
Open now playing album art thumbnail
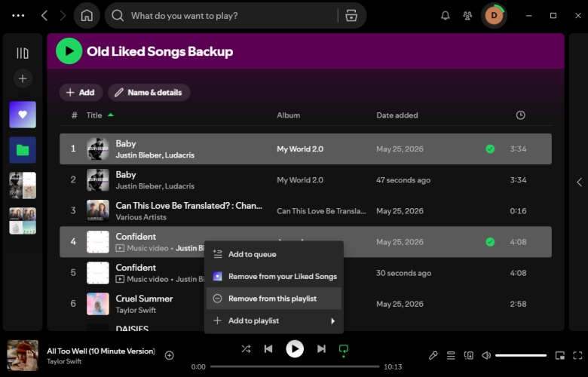23,355
